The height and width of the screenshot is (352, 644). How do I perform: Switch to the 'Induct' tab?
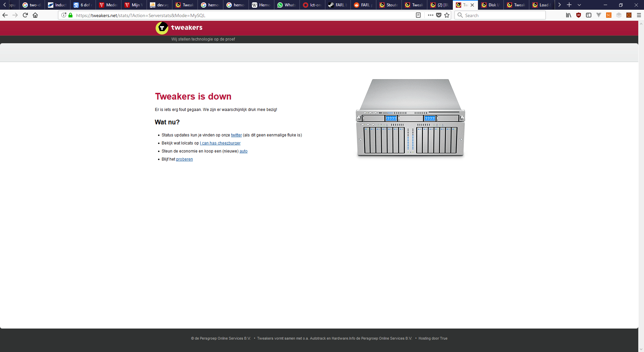pos(57,5)
